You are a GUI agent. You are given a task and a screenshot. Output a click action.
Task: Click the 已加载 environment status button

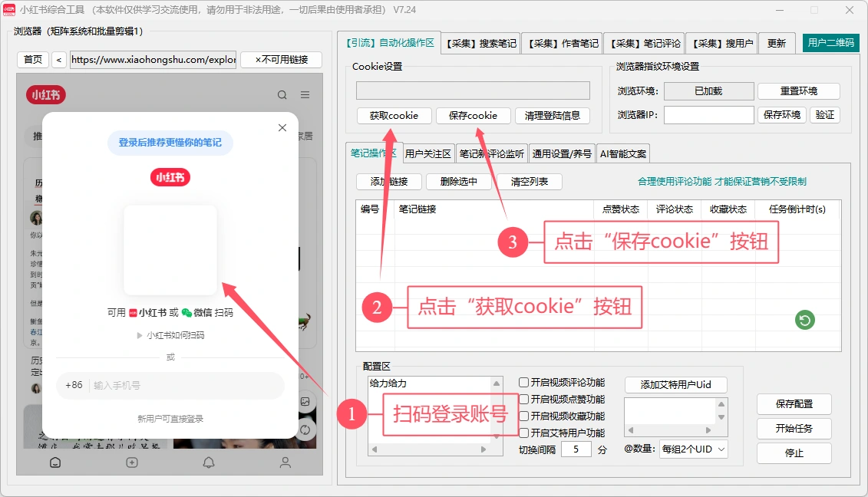coord(708,91)
